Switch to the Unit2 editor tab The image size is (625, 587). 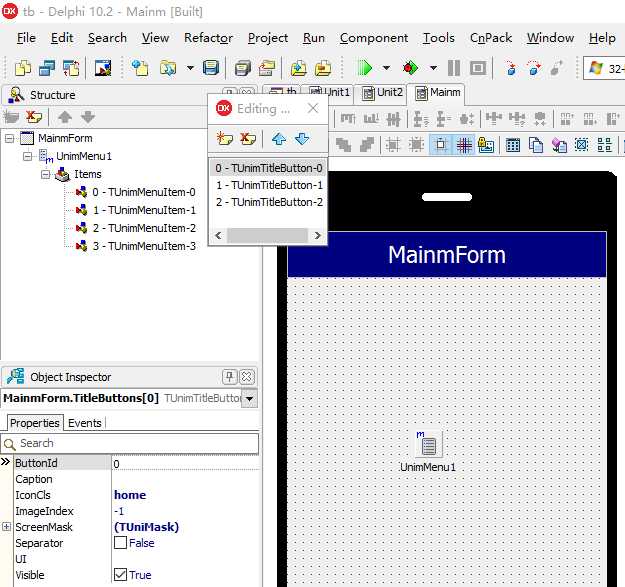(x=382, y=93)
